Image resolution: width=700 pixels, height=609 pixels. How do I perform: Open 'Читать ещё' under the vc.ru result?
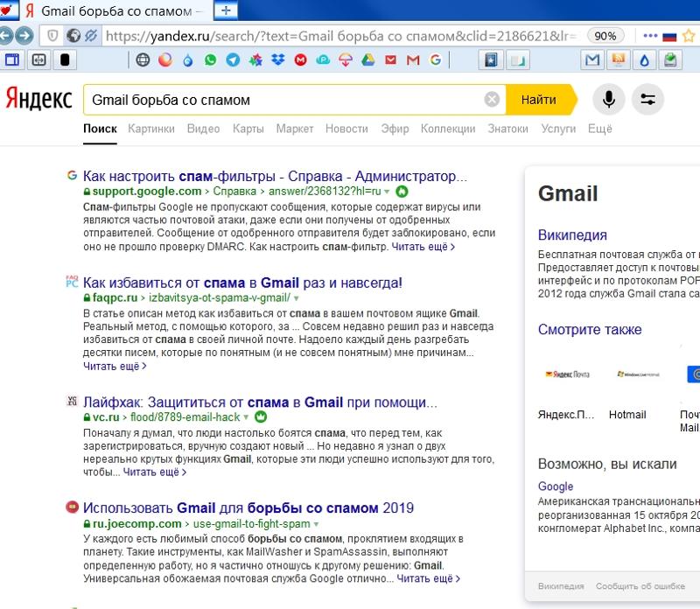coord(155,472)
